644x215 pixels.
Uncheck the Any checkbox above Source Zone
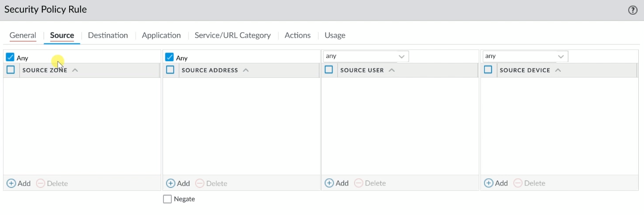[x=10, y=57]
